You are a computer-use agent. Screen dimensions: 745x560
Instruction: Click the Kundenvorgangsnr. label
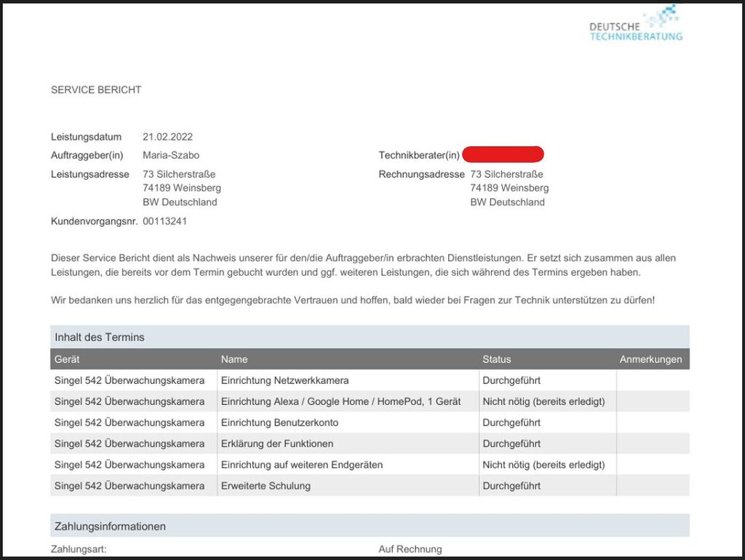94,221
